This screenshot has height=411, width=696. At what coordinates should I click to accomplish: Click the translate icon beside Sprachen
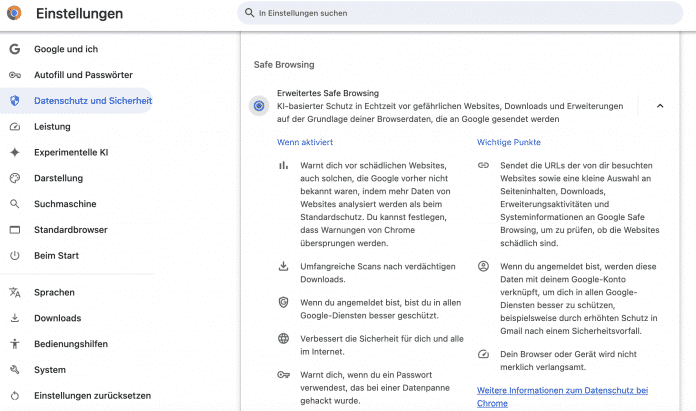click(15, 293)
